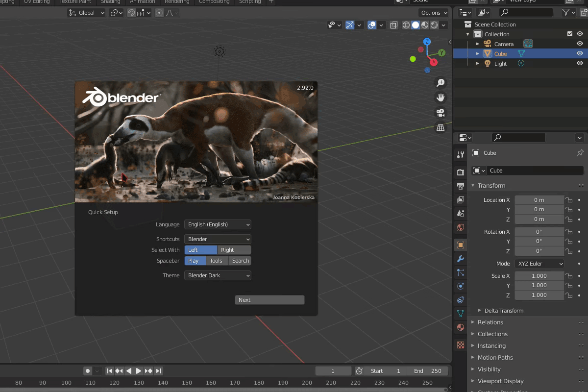Viewport: 588px width, 392px height.
Task: Toggle proportional editing in header
Action: [159, 13]
